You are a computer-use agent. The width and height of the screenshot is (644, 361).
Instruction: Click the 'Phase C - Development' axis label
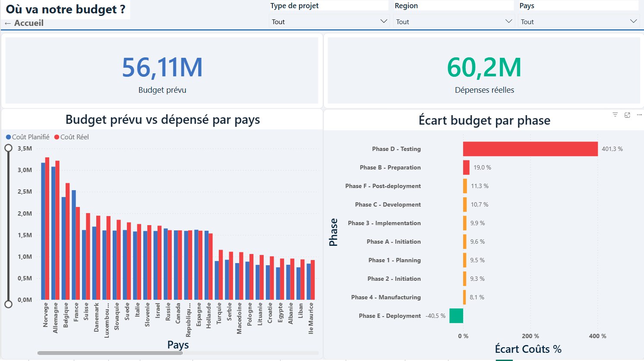388,204
